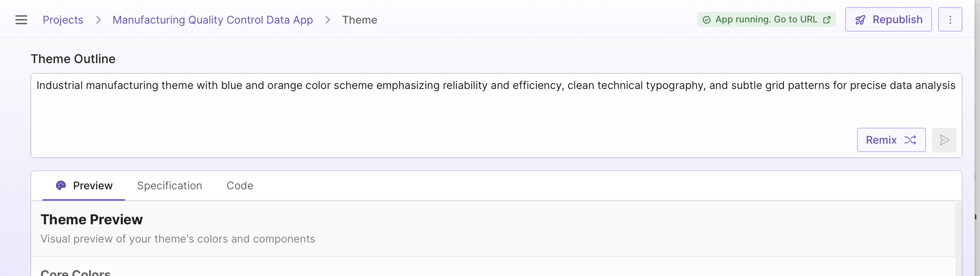Switch to the Code tab
Image resolution: width=980 pixels, height=276 pixels.
[x=240, y=186]
